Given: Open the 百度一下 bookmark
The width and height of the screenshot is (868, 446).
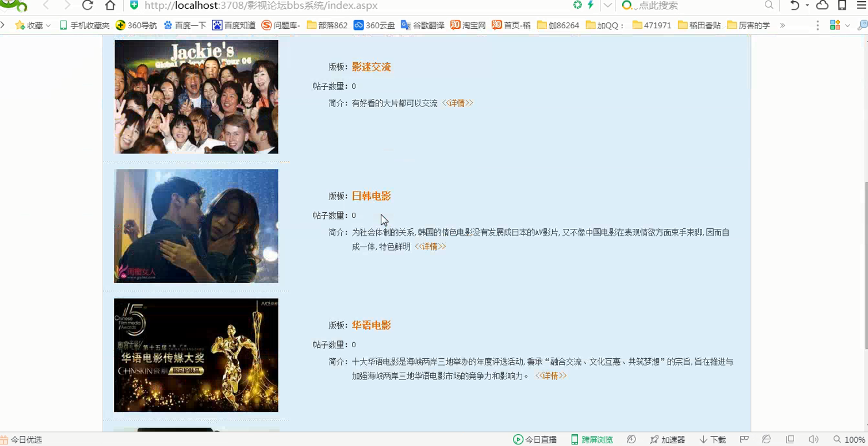Looking at the screenshot, I should coord(185,25).
